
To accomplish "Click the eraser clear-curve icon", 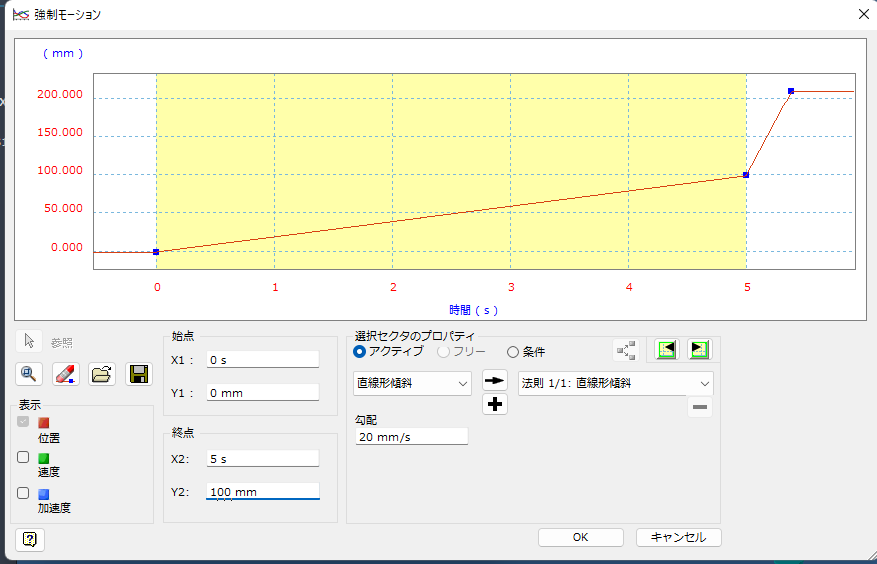I will [65, 374].
